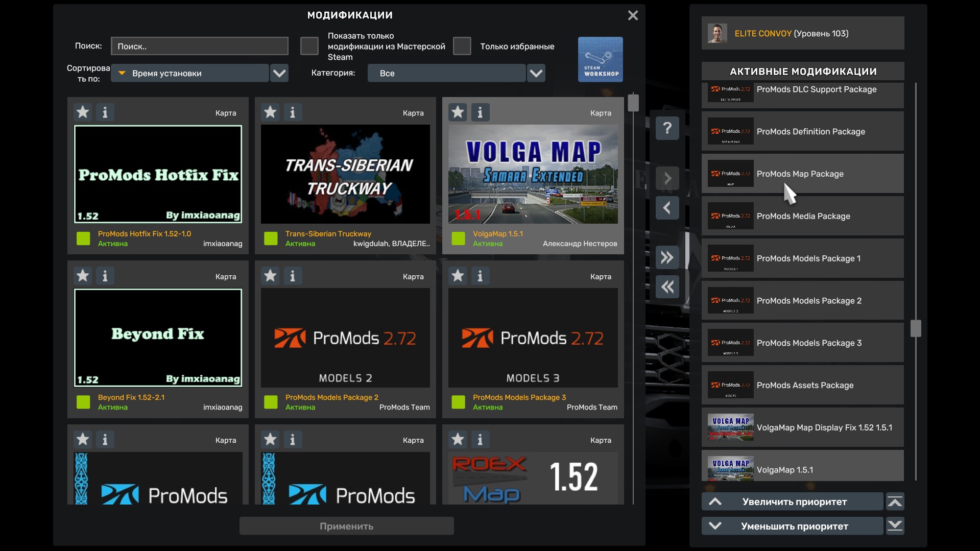Open sort by Время установки dropdown
Screen dimensions: 980x551
(189, 73)
